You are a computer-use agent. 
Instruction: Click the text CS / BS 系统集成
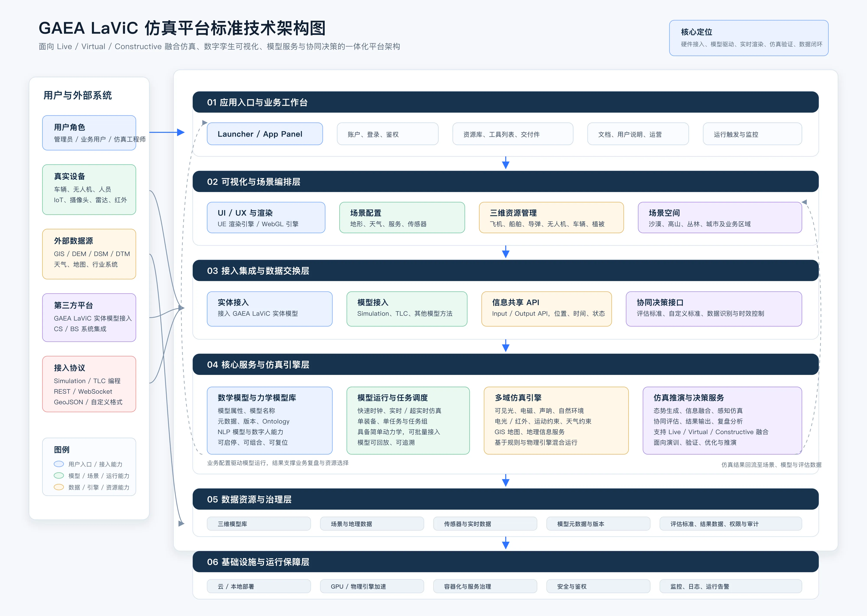[80, 329]
